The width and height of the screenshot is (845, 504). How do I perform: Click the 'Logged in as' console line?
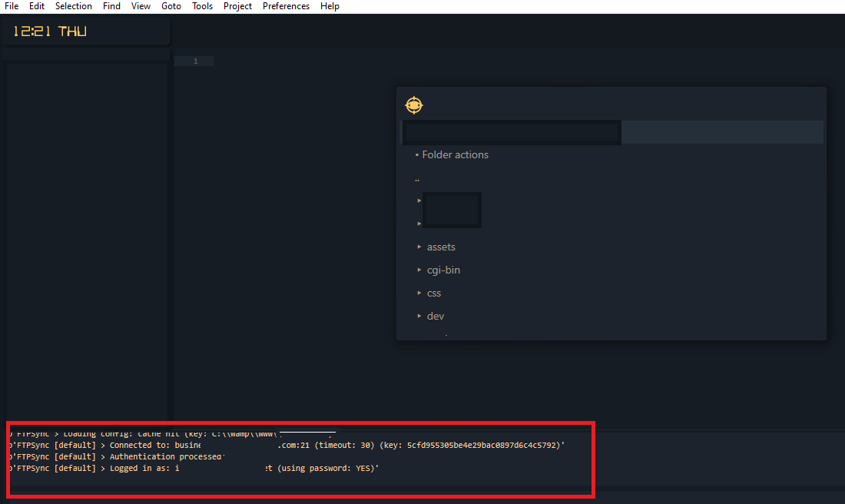tap(194, 469)
